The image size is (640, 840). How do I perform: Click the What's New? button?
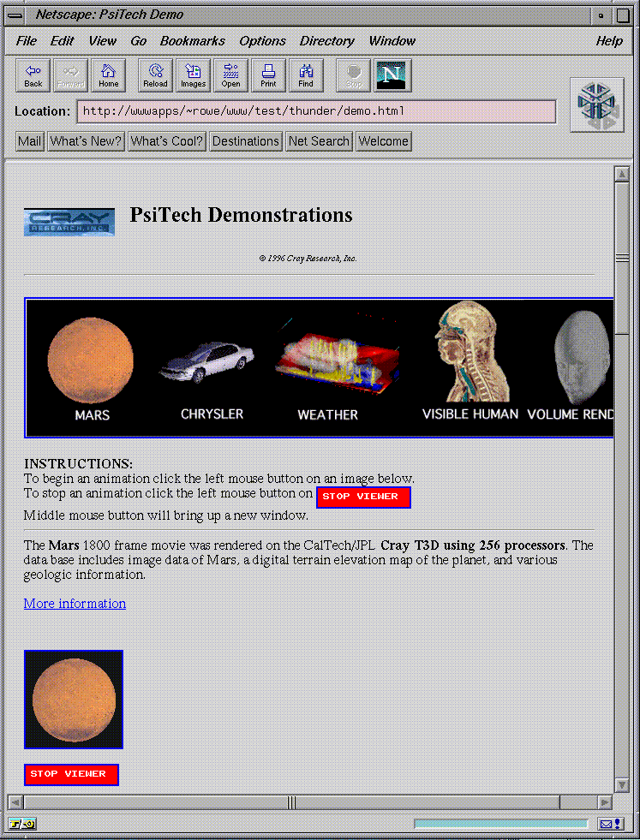86,141
